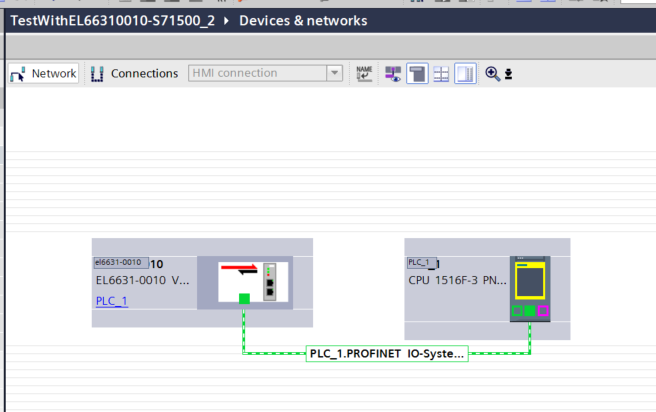Click the magenta port on the CPU
The width and height of the screenshot is (656, 412).
[x=544, y=312]
